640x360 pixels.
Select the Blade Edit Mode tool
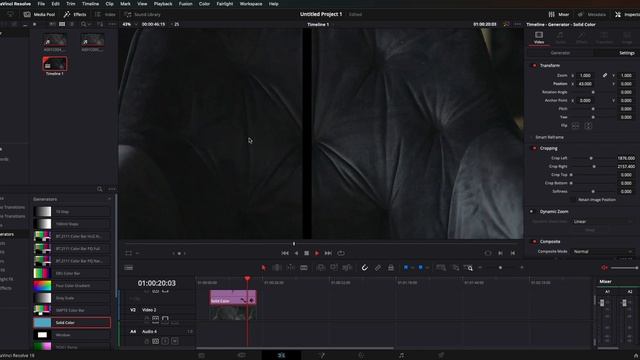(x=304, y=268)
